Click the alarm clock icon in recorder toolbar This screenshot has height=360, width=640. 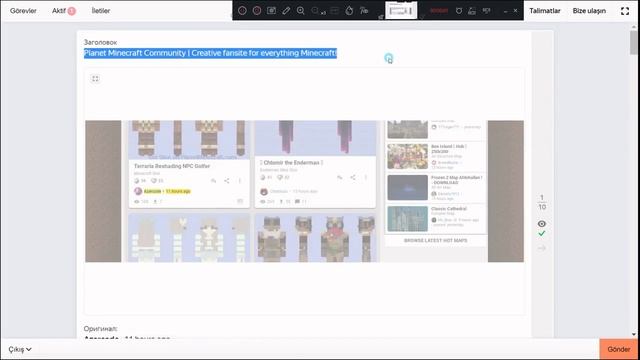(459, 11)
